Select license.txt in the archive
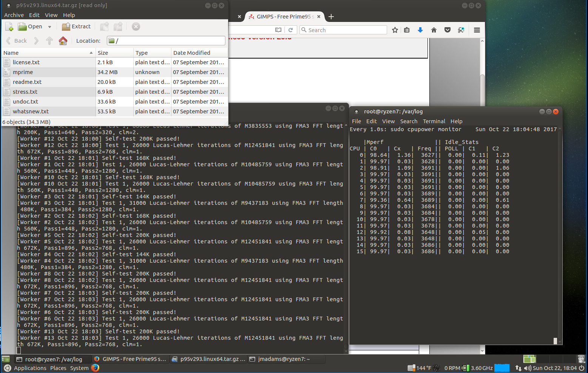588x373 pixels. click(x=115, y=62)
